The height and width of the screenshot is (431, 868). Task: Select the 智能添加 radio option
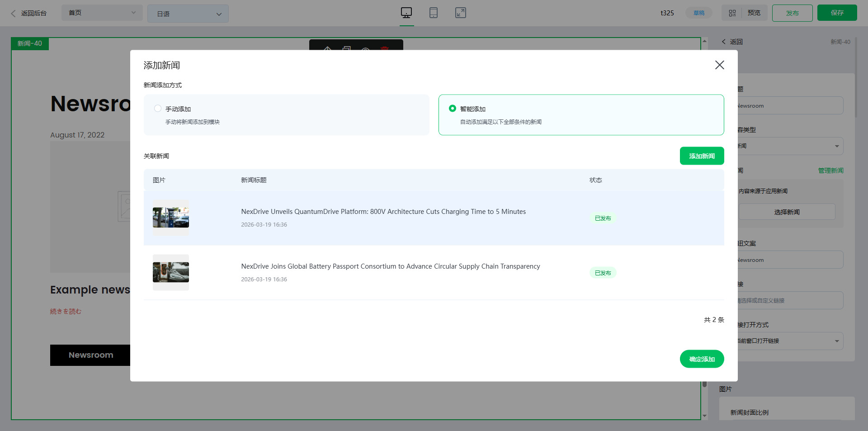click(x=453, y=109)
